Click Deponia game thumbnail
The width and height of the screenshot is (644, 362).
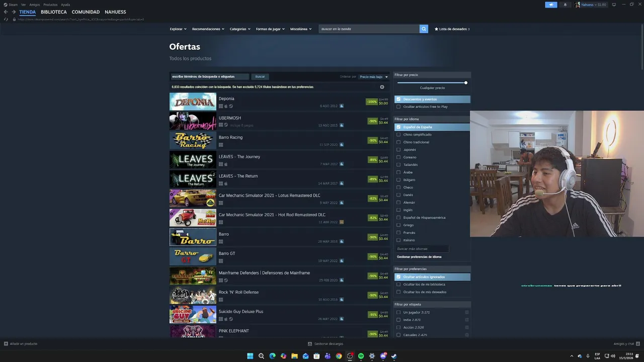coord(193,102)
